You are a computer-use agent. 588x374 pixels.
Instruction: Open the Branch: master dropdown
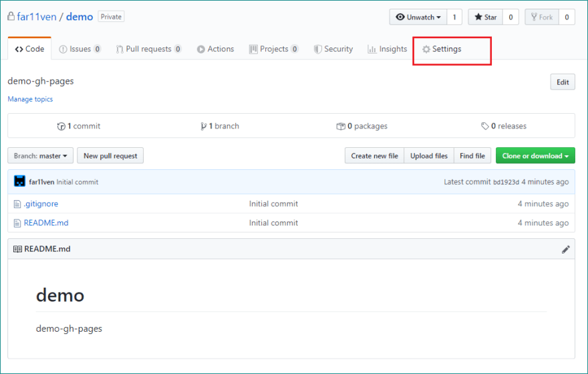(x=41, y=155)
